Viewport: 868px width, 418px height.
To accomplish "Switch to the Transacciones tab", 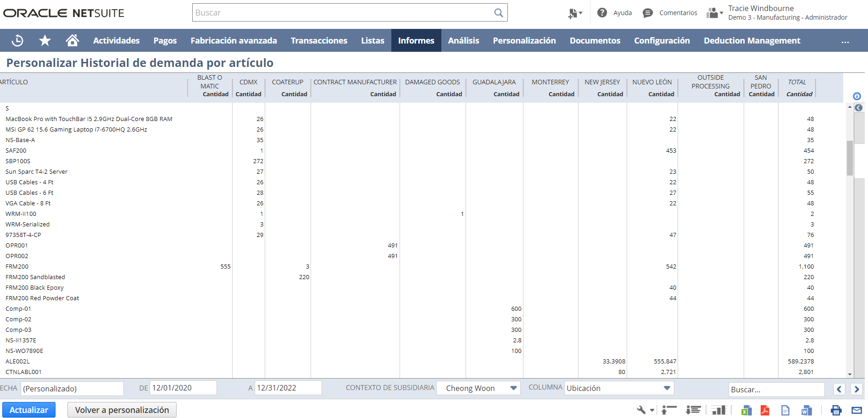I will point(319,40).
